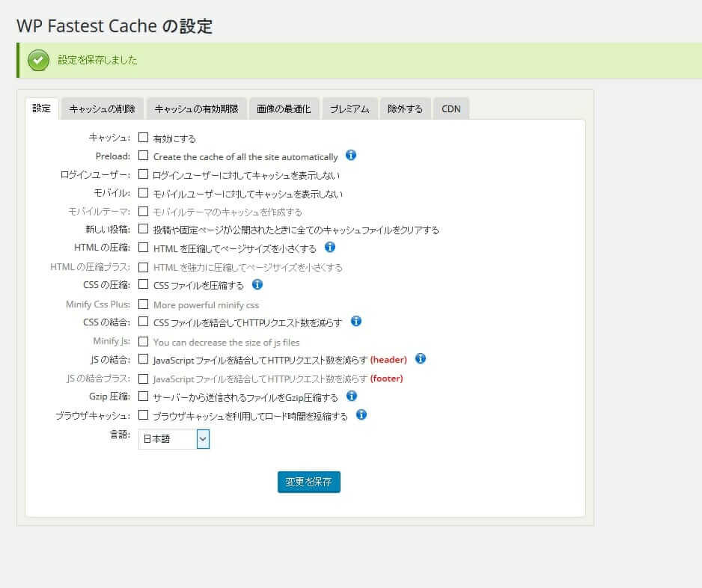
Task: Enable the キャッシュ 有効にする checkbox
Action: 143,138
